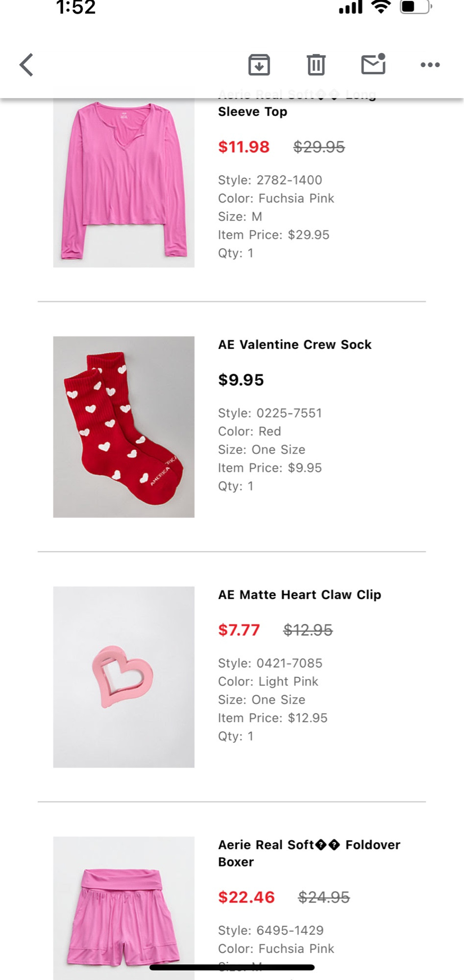
Task: Go back using the back chevron
Action: click(26, 64)
